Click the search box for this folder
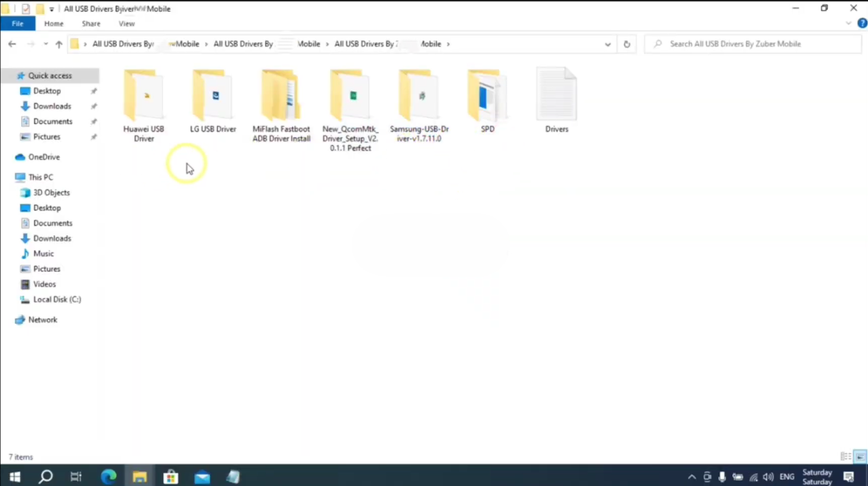868x486 pixels. click(754, 44)
